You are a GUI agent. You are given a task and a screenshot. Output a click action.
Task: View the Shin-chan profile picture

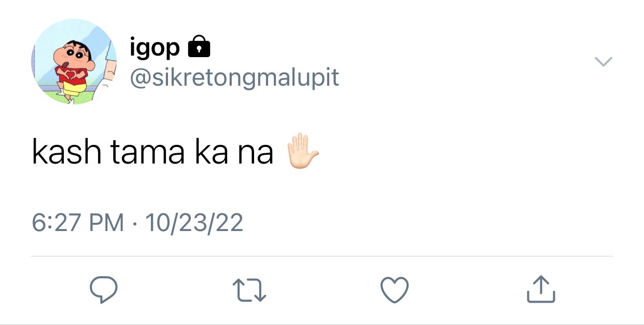(74, 62)
